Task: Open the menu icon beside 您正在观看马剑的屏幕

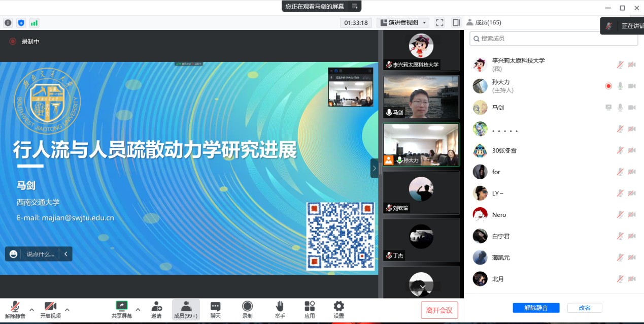Action: click(x=355, y=6)
